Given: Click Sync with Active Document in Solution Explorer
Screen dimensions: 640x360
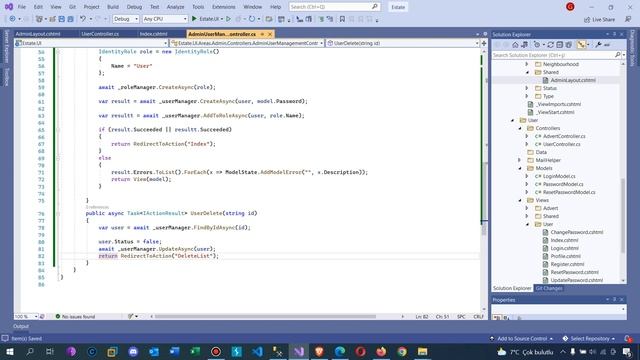Looking at the screenshot, I should (550, 45).
